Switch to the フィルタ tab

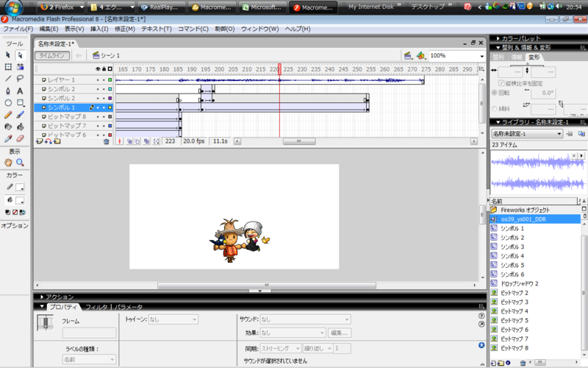[96, 307]
